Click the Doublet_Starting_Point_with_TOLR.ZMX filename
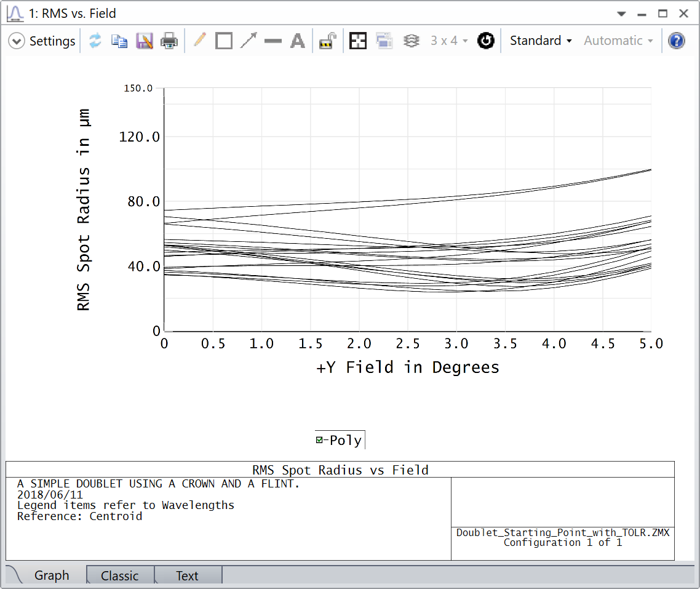 (562, 532)
